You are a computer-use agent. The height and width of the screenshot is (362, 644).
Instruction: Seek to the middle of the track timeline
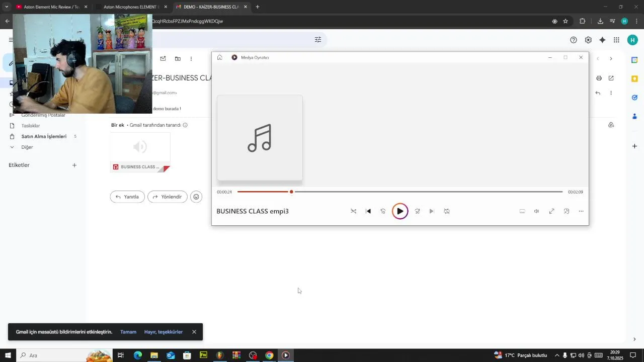[400, 192]
